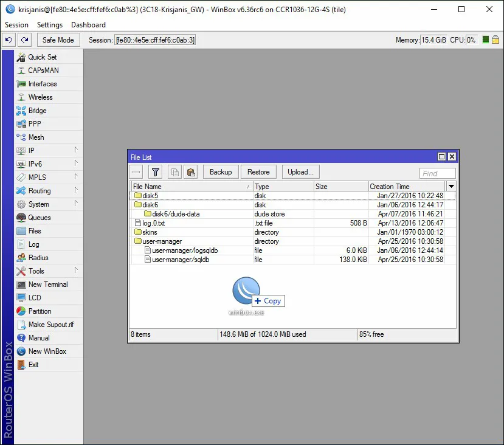
Task: Click the copy icon in File List toolbar
Action: 174,172
